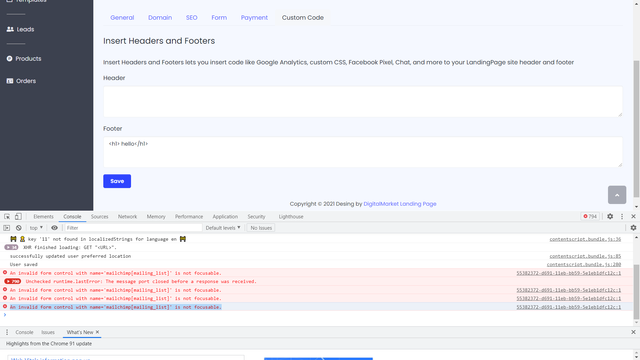Click the No Issues button
The width and height of the screenshot is (640, 360).
pos(261,228)
